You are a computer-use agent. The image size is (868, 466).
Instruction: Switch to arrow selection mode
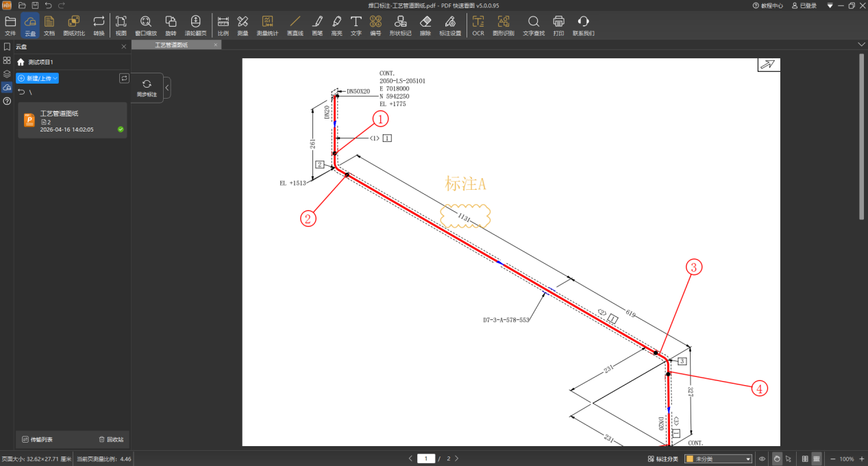click(x=789, y=458)
